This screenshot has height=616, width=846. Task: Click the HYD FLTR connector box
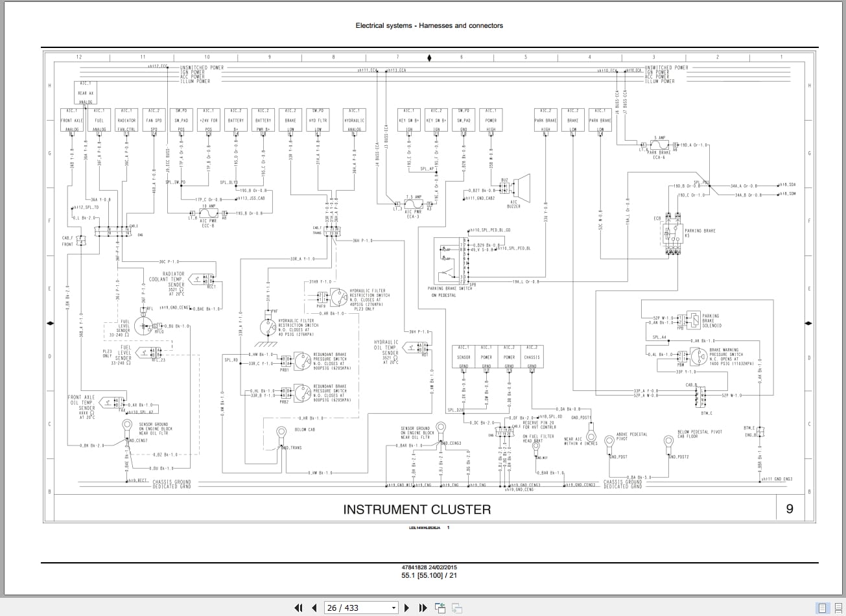tap(318, 121)
